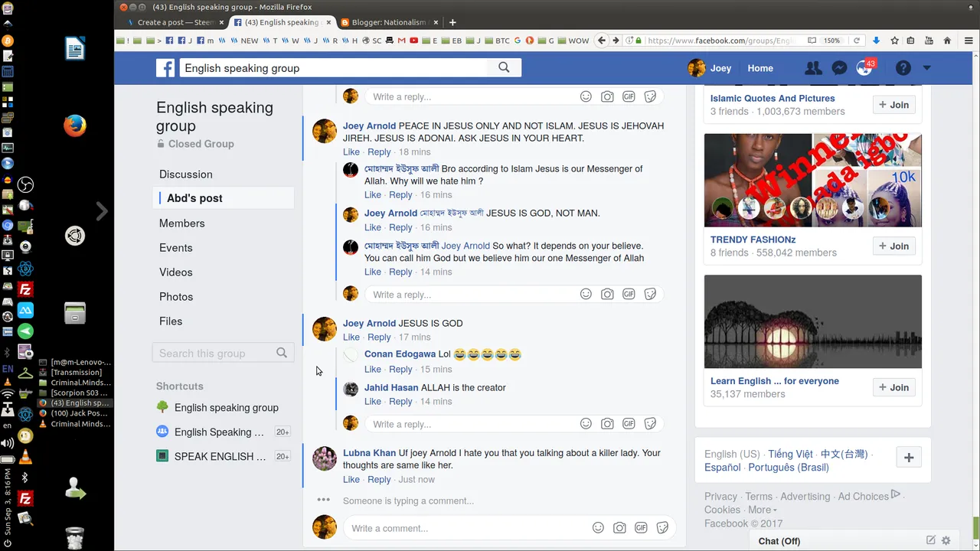This screenshot has height=551, width=980.
Task: Open Chat options gear icon
Action: (946, 540)
